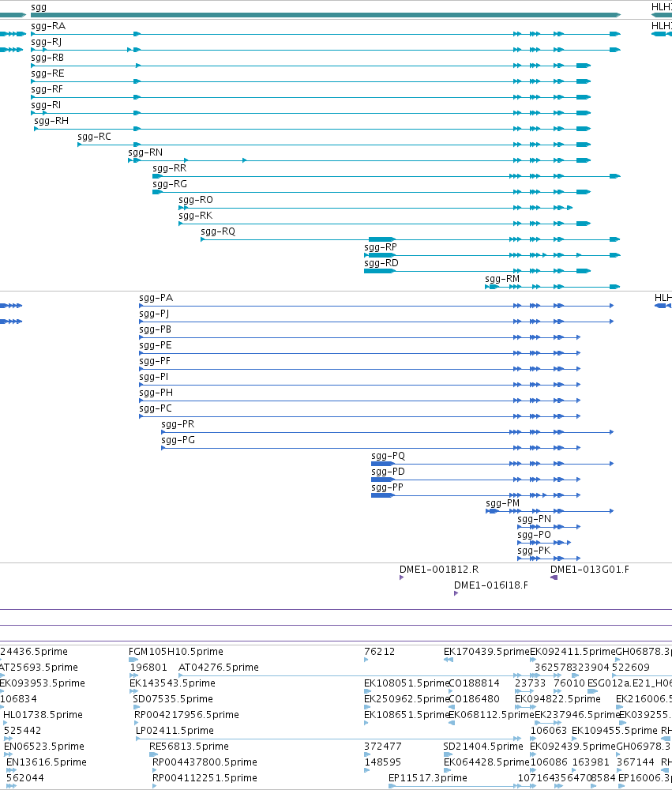The image size is (672, 790).
Task: Click arrow marker under DME1-016I18.F
Action: [456, 593]
